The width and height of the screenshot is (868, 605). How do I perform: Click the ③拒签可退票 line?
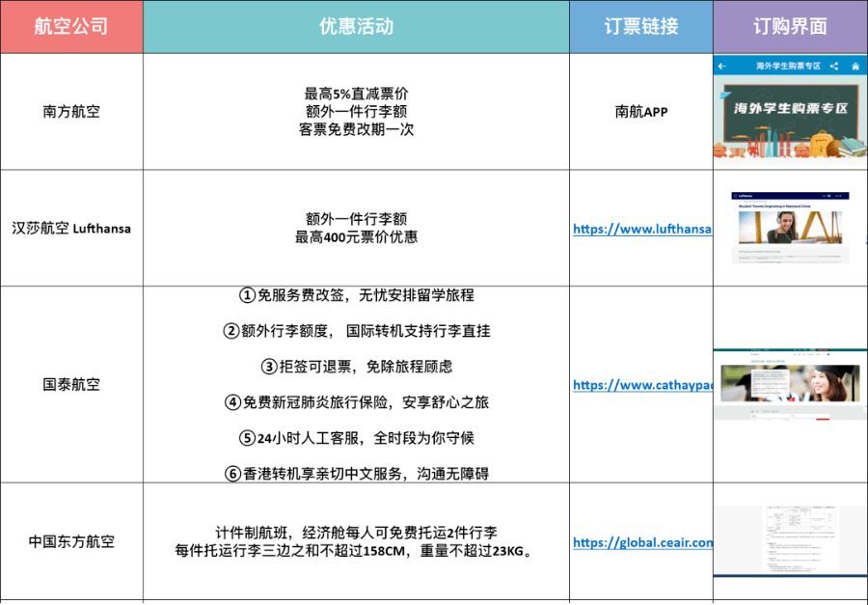click(356, 367)
